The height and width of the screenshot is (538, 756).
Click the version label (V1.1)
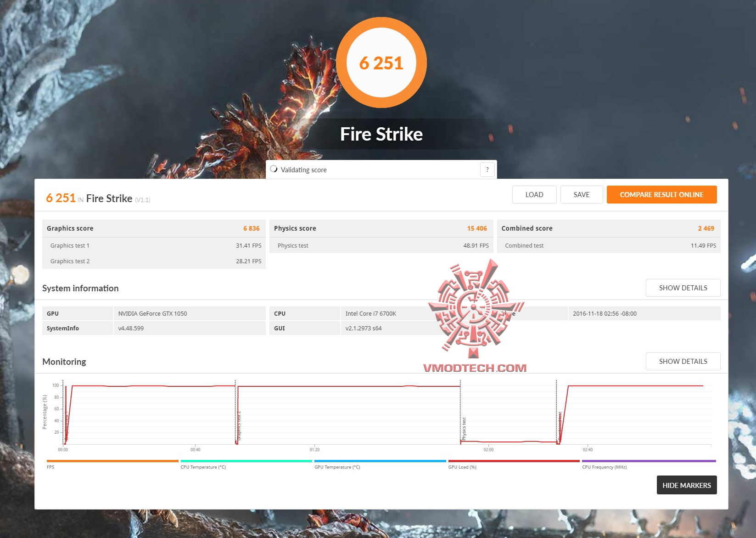[x=142, y=200]
